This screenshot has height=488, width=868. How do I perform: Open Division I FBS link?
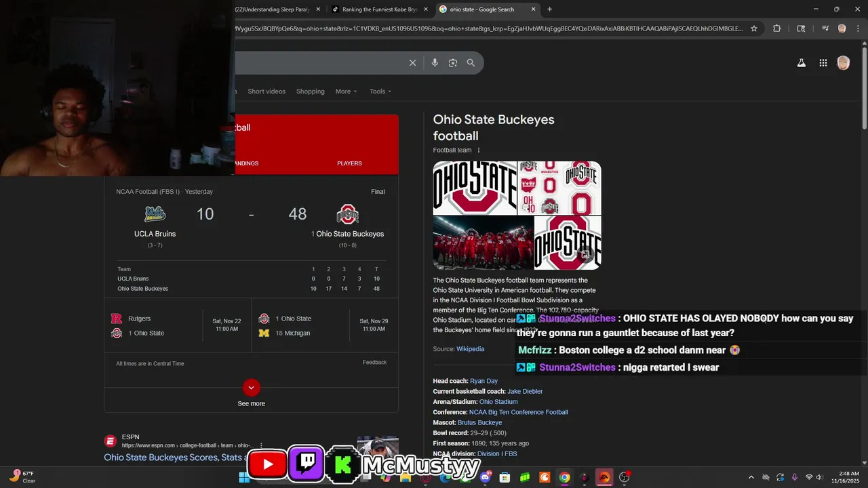tap(497, 454)
